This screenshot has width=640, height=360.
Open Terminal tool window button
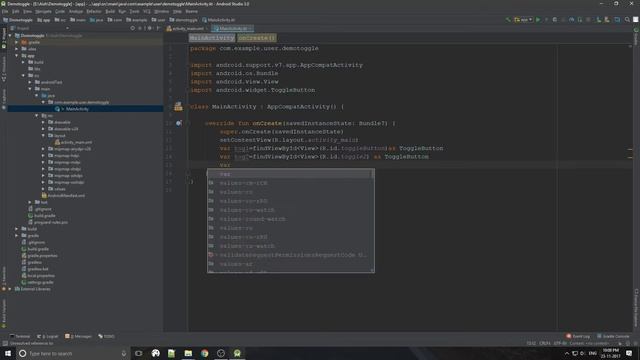coord(20,336)
